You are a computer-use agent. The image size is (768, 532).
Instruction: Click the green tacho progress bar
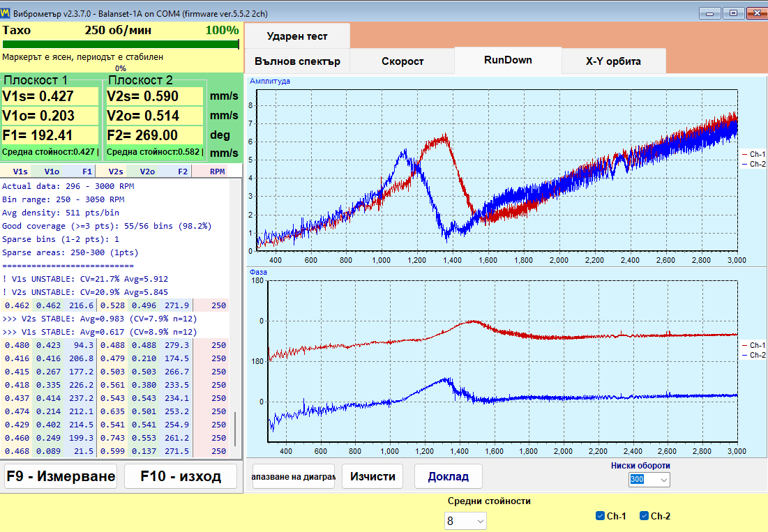(x=121, y=45)
